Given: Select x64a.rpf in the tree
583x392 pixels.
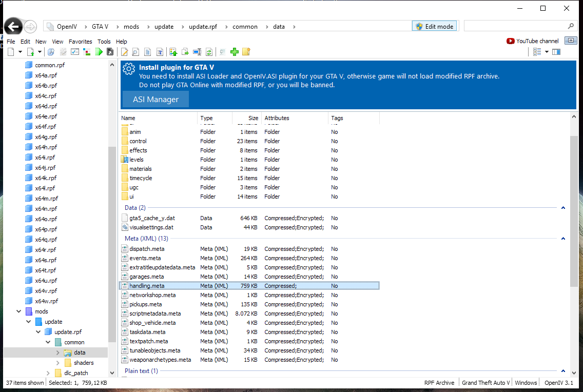Looking at the screenshot, I should tap(46, 75).
